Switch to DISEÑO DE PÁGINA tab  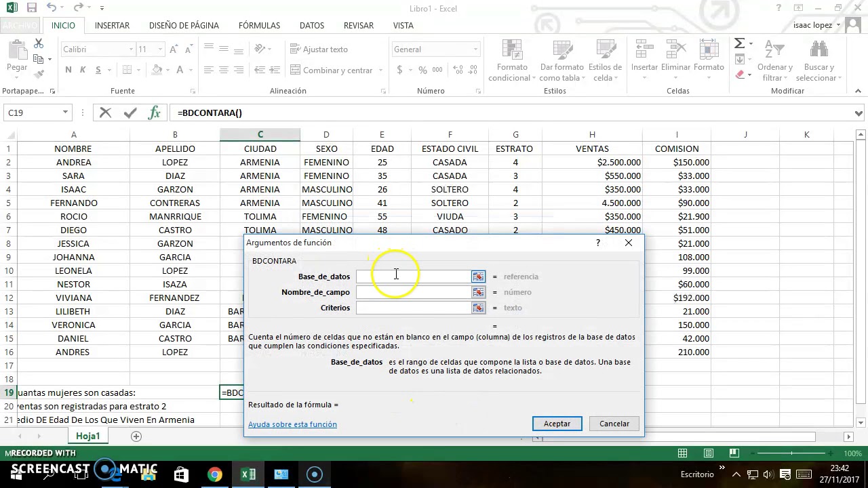[x=184, y=25]
